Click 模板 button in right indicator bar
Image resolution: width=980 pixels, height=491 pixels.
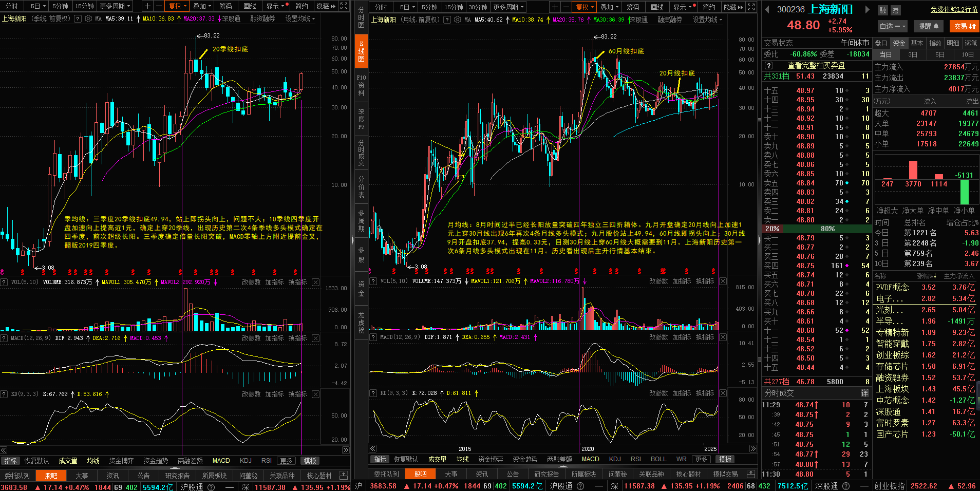(x=725, y=459)
